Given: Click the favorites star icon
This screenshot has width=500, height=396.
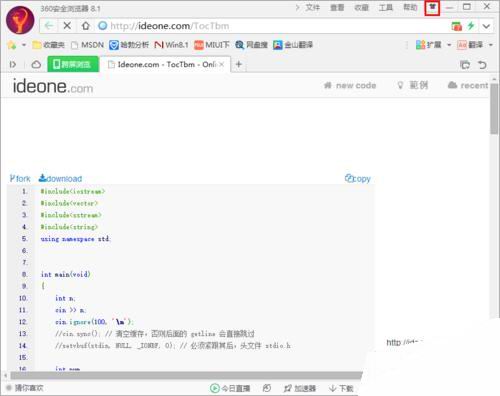Looking at the screenshot, I should [x=12, y=45].
